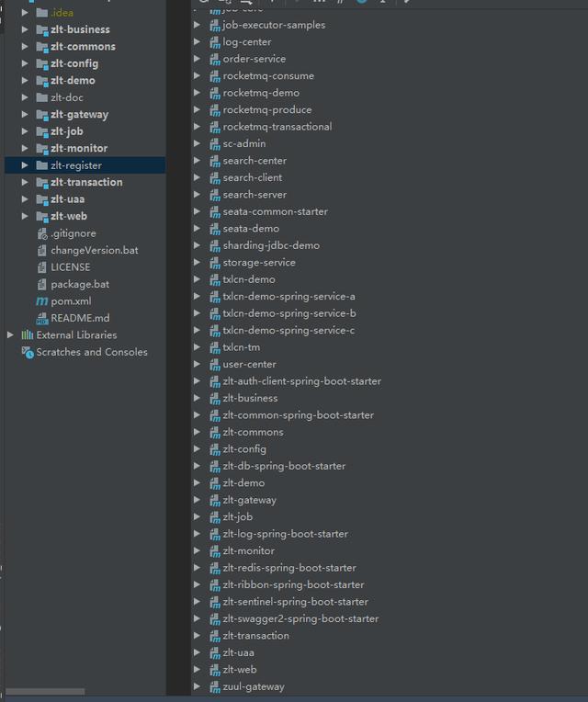Viewport: 588px width, 702px height.
Task: Expand the zlt-register folder
Action: pos(25,165)
